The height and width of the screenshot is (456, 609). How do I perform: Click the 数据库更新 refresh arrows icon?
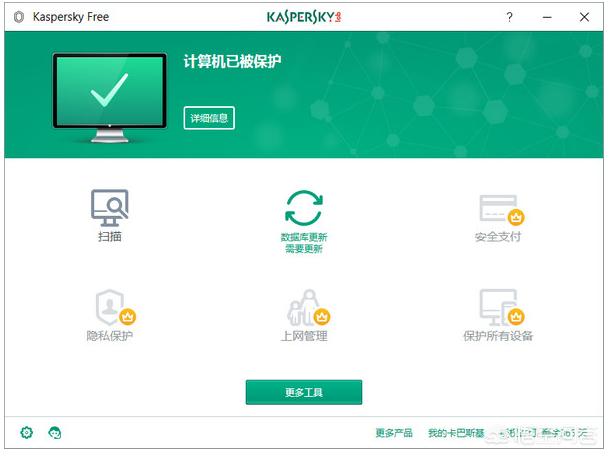(304, 209)
